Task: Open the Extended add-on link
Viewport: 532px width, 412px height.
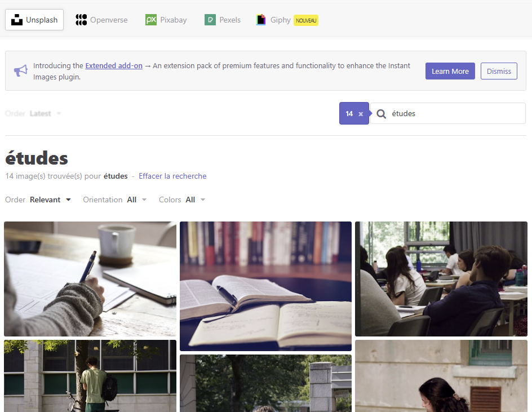Action: pos(114,65)
